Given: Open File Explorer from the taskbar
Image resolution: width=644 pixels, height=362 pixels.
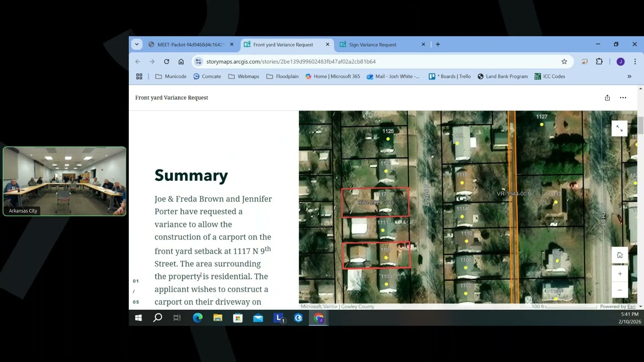Looking at the screenshot, I should (218, 318).
